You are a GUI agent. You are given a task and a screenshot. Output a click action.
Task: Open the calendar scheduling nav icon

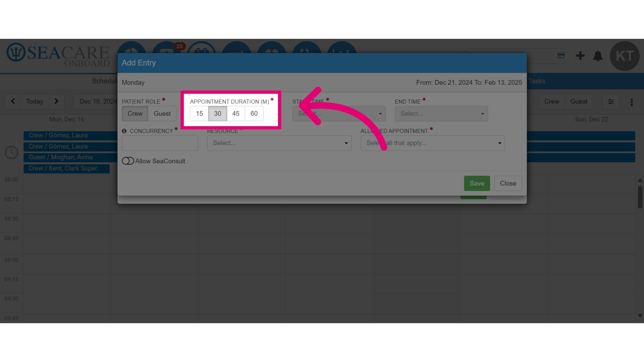201,48
